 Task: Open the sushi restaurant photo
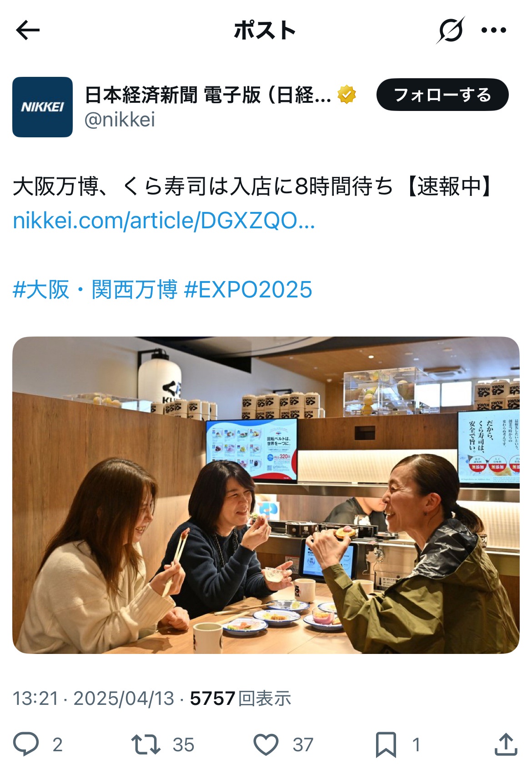[266, 495]
